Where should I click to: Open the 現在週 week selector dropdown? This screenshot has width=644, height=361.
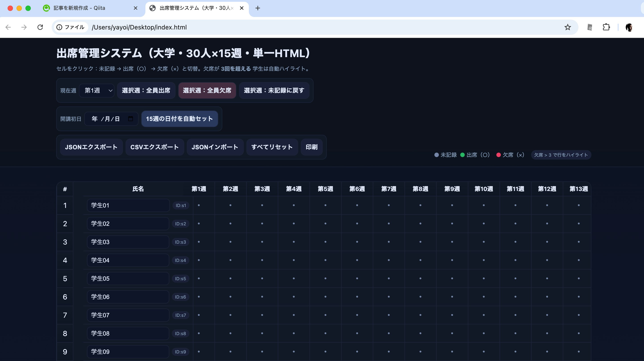pos(97,90)
